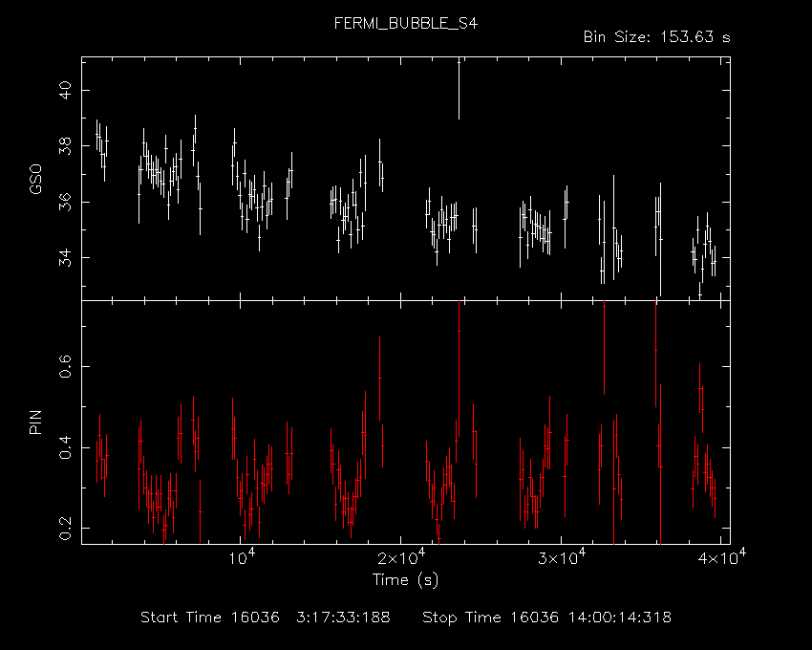Viewport: 812px width, 650px height.
Task: Click the GSO y-axis label
Action: tap(35, 180)
